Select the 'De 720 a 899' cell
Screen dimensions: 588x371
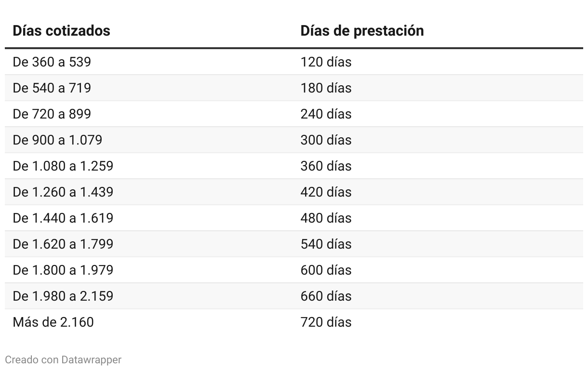point(52,114)
